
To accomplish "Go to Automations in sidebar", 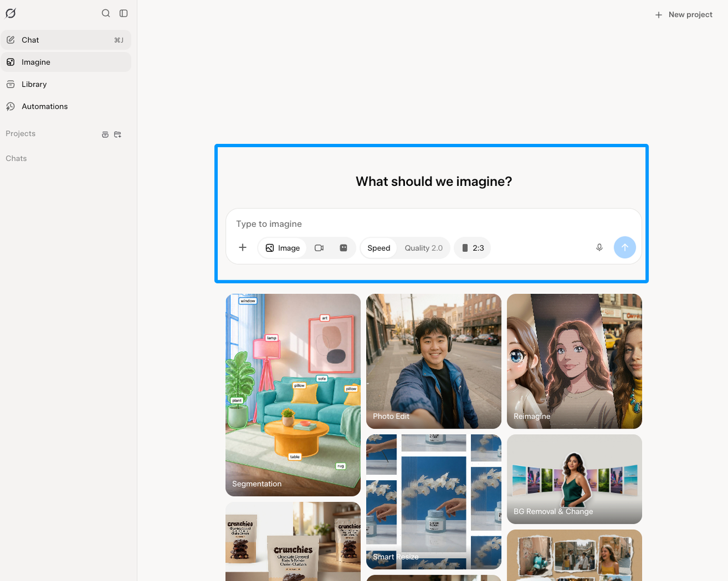I will 66,106.
